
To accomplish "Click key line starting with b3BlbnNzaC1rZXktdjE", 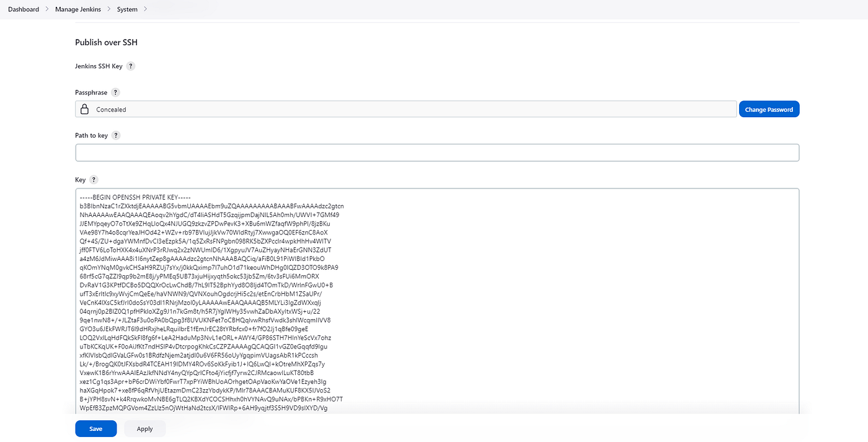I will [212, 206].
